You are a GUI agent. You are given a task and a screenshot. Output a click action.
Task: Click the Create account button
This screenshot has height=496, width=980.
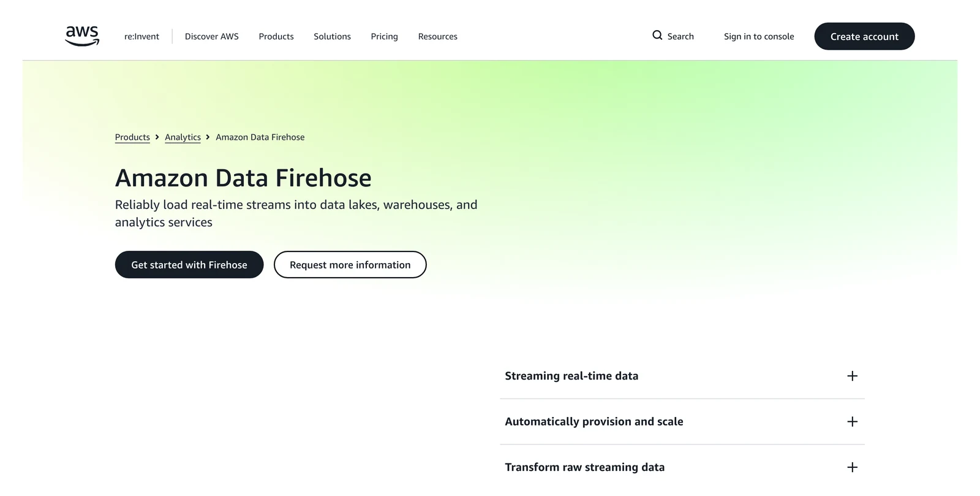[864, 36]
